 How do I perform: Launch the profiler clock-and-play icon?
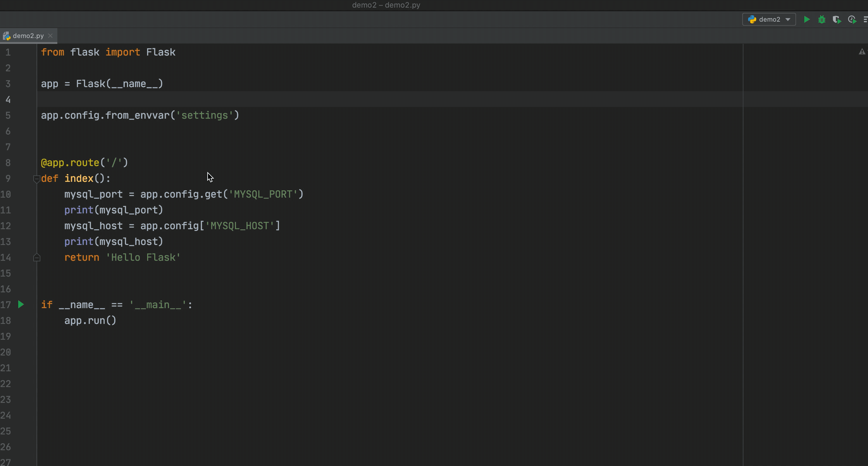point(852,20)
